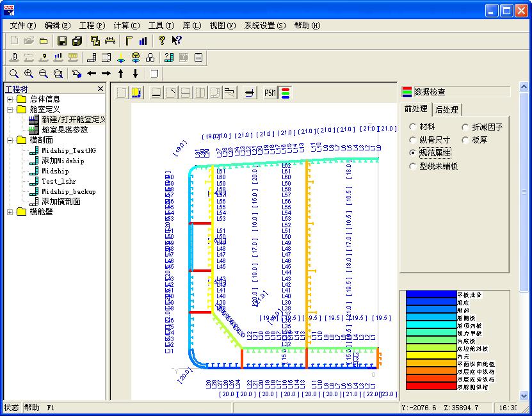The height and width of the screenshot is (416, 532).
Task: Click the PSM toolbar button
Action: pos(270,93)
